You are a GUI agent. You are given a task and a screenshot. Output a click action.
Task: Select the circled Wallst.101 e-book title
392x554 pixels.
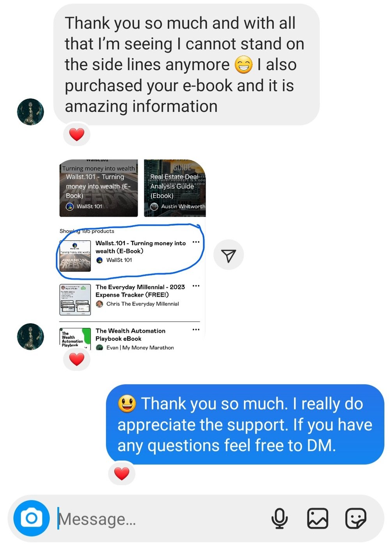coord(141,247)
